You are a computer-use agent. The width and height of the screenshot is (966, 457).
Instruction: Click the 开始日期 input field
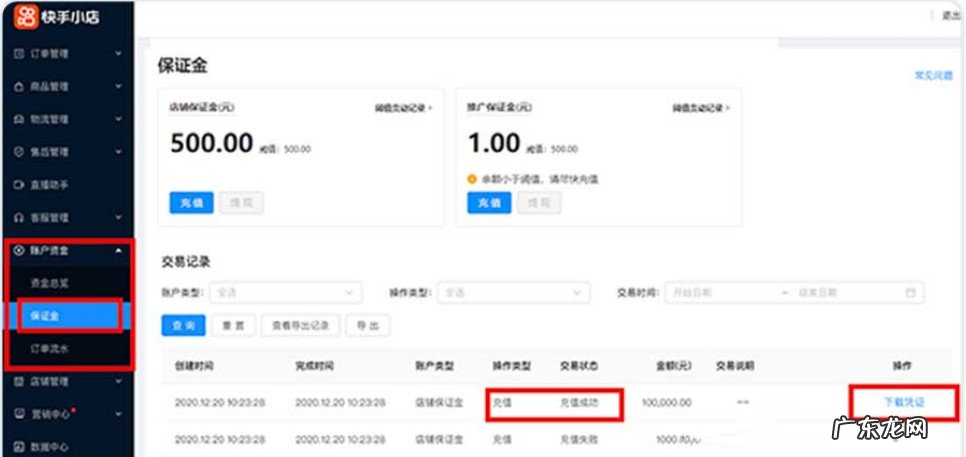tap(720, 293)
